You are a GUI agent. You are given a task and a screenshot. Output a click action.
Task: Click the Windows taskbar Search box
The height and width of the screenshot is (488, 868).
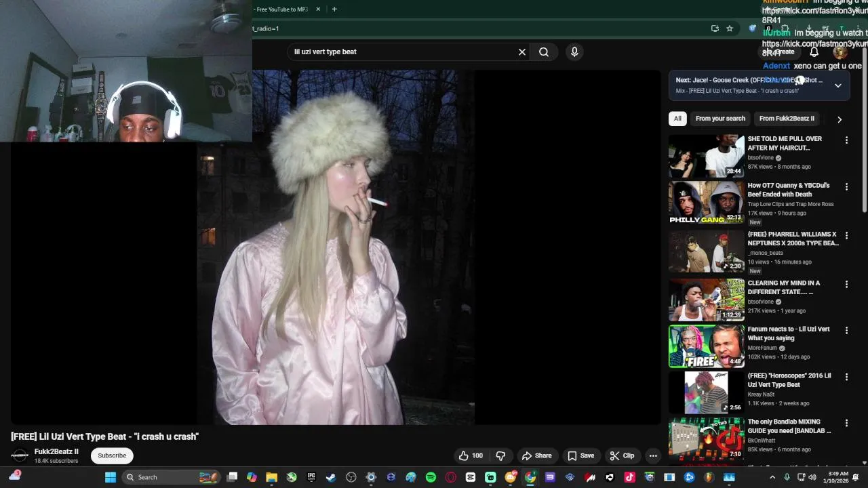coord(172,477)
